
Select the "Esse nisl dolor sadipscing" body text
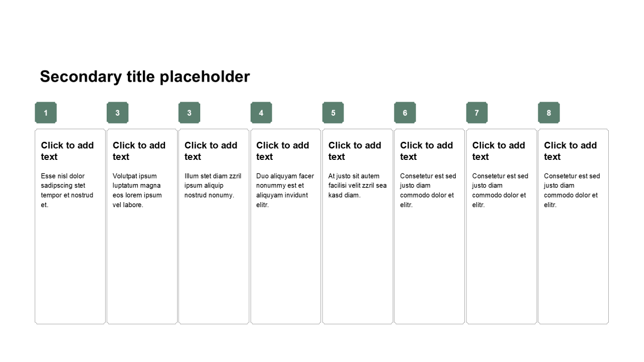67,191
